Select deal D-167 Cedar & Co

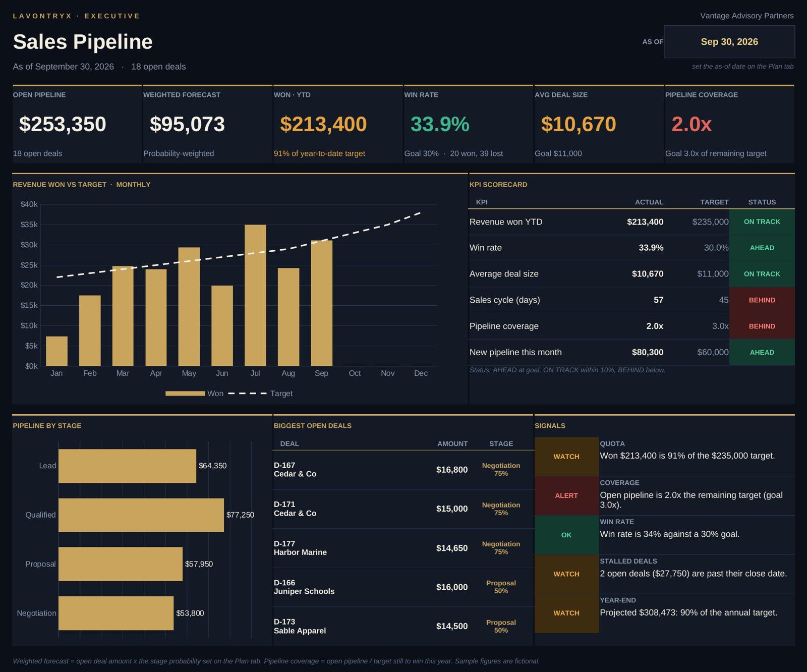coord(295,470)
